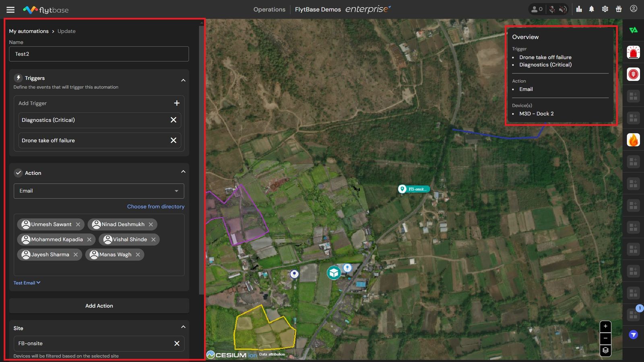Image resolution: width=644 pixels, height=362 pixels.
Task: Open the Add Trigger selector
Action: [x=99, y=103]
